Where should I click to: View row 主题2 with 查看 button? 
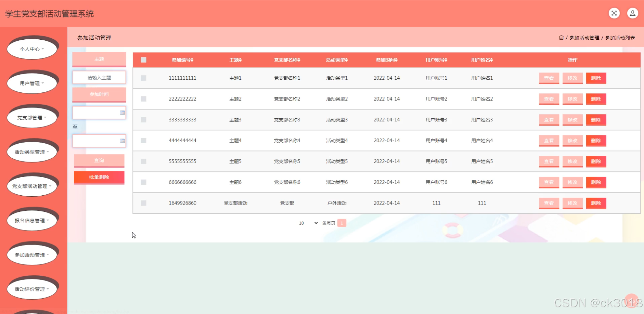tap(549, 99)
